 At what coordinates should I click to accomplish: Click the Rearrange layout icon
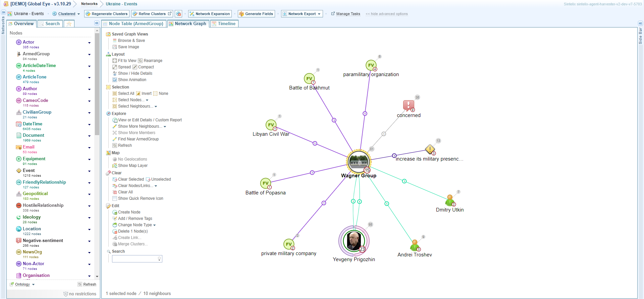click(x=140, y=61)
